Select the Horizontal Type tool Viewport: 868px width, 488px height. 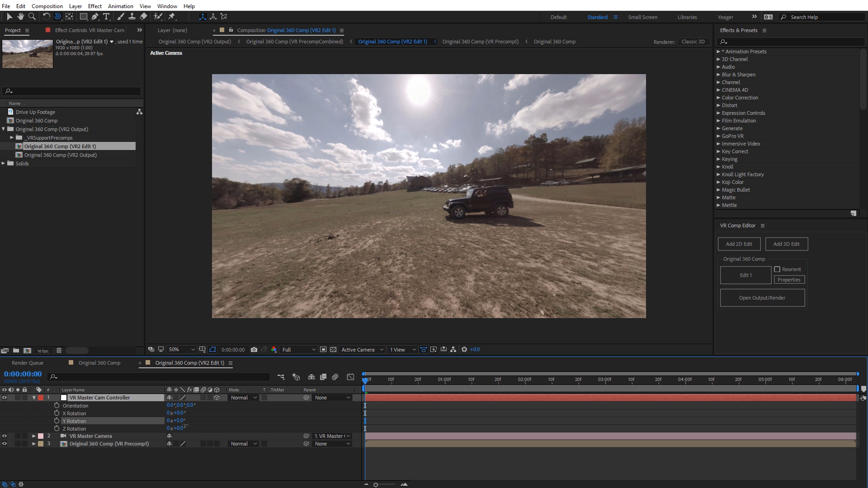pos(106,17)
